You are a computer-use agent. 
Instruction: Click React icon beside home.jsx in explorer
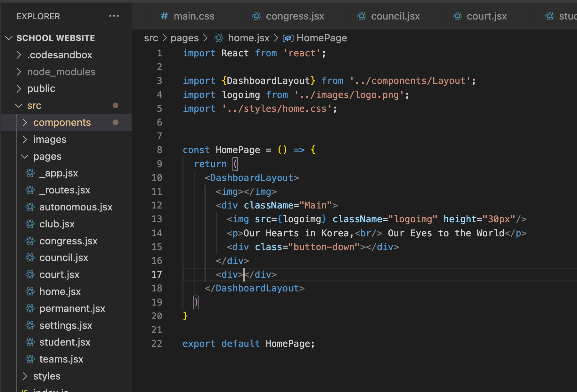coord(30,291)
